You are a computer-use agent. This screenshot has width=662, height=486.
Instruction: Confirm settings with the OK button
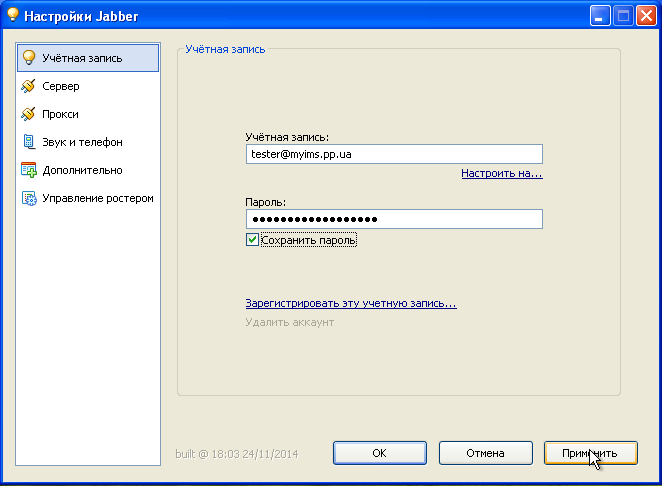[x=380, y=453]
